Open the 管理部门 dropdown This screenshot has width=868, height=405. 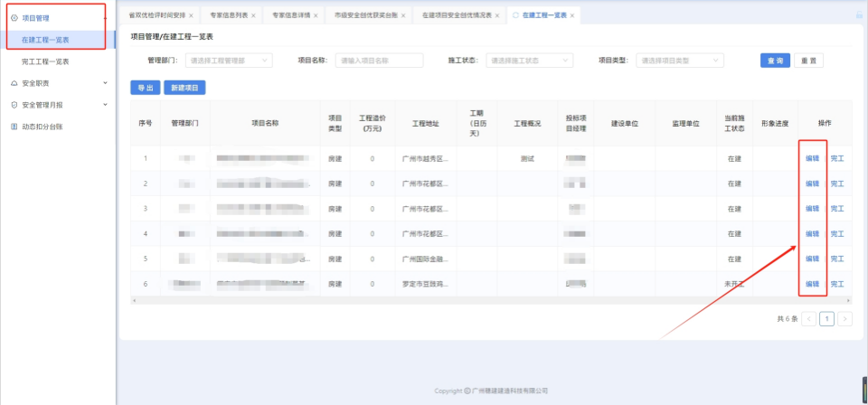coord(228,61)
